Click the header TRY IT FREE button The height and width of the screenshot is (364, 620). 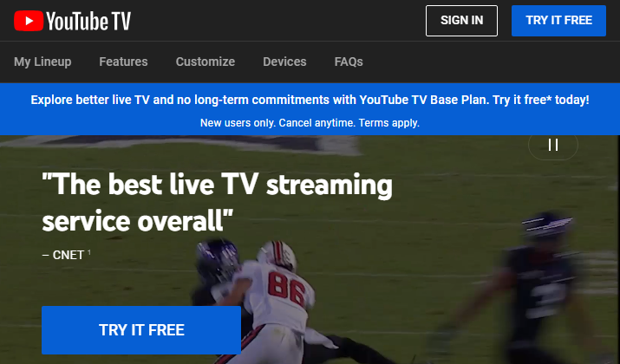pos(558,21)
